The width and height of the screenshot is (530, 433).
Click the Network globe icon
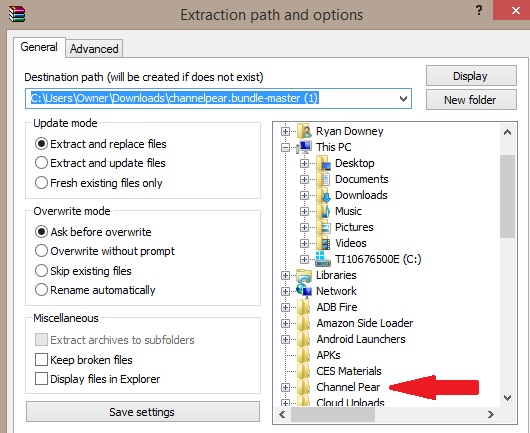(304, 291)
